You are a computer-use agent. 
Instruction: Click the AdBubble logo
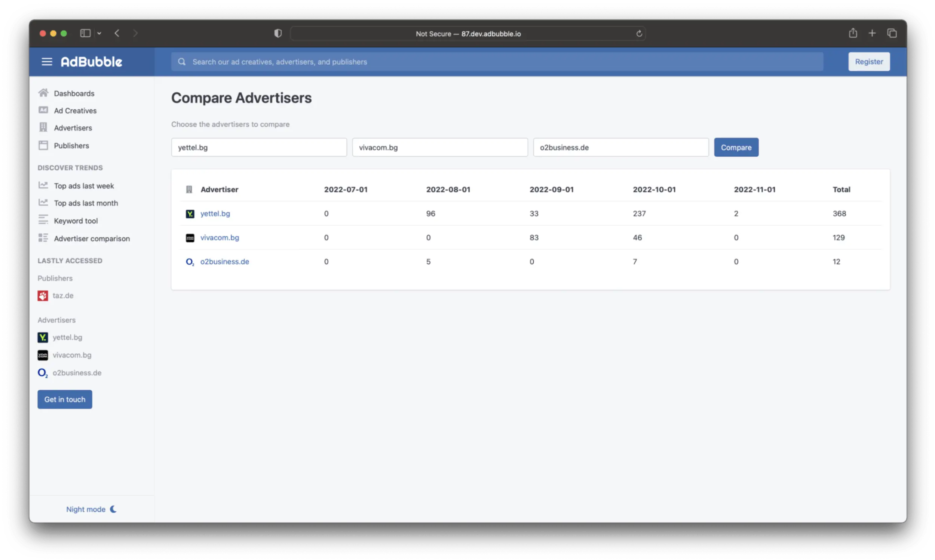click(x=91, y=62)
